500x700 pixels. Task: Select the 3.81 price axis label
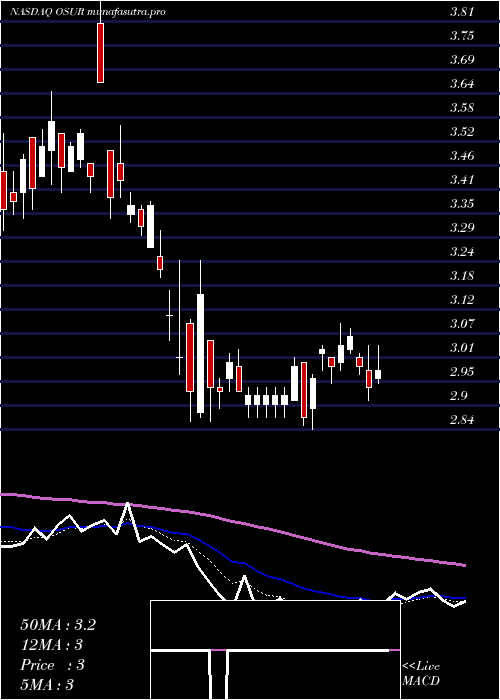coord(462,12)
